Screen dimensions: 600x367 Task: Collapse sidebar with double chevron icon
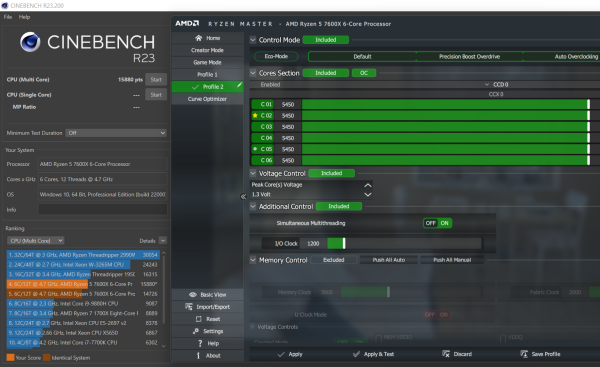tap(243, 197)
